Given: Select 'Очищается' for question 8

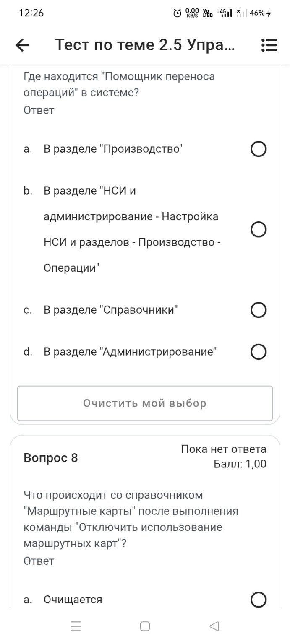Looking at the screenshot, I should [259, 600].
